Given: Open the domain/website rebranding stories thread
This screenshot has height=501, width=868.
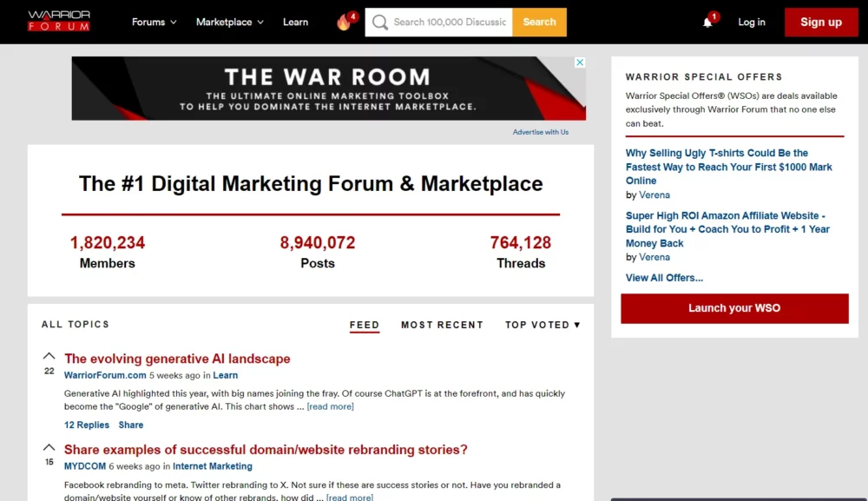Looking at the screenshot, I should 266,450.
